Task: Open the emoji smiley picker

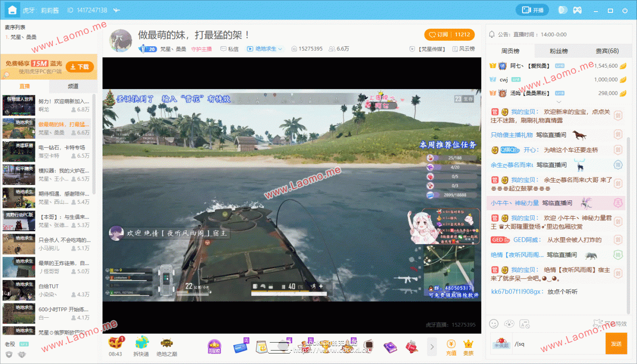Action: click(x=494, y=324)
